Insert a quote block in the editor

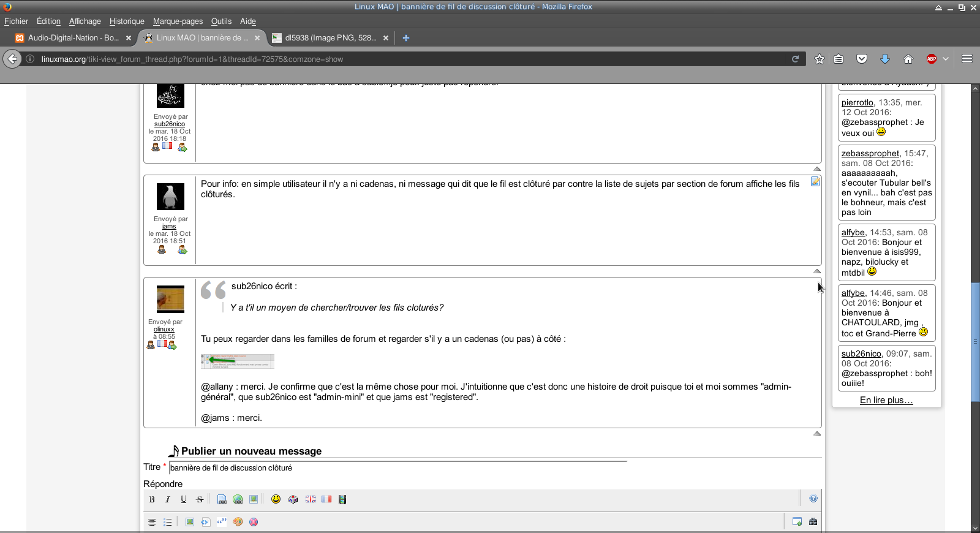[222, 522]
